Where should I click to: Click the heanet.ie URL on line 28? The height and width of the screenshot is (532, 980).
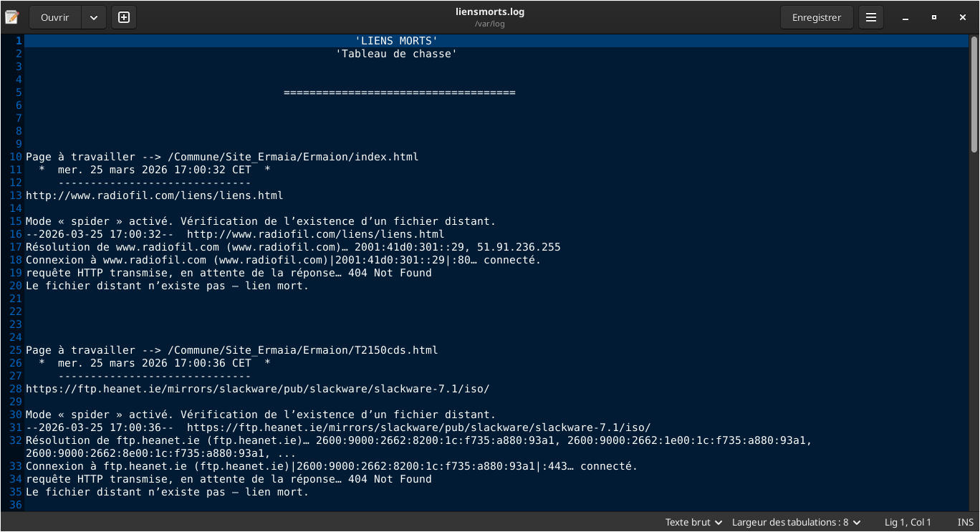click(257, 389)
